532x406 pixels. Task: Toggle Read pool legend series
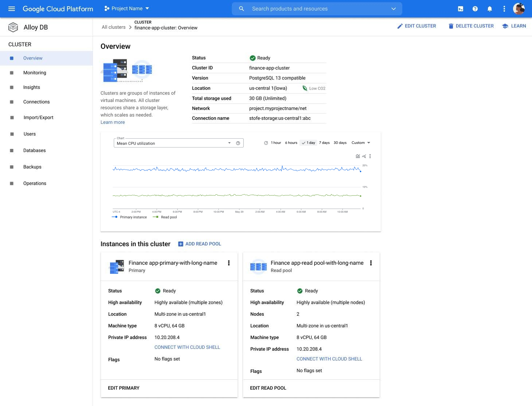coord(165,217)
